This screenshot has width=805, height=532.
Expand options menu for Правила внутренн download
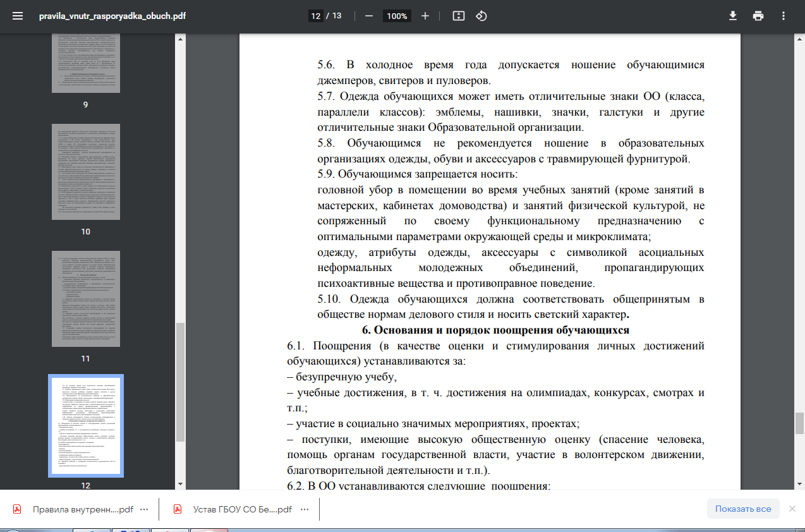(144, 509)
